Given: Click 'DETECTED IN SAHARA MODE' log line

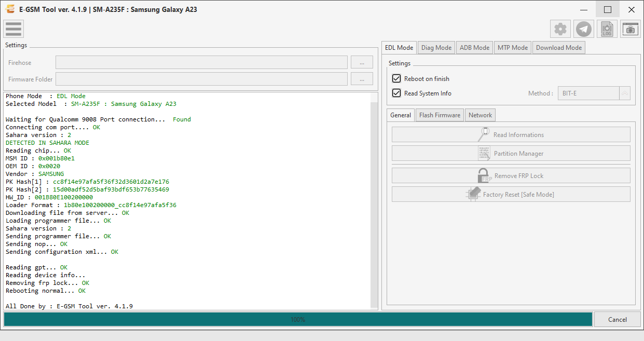Looking at the screenshot, I should [47, 143].
